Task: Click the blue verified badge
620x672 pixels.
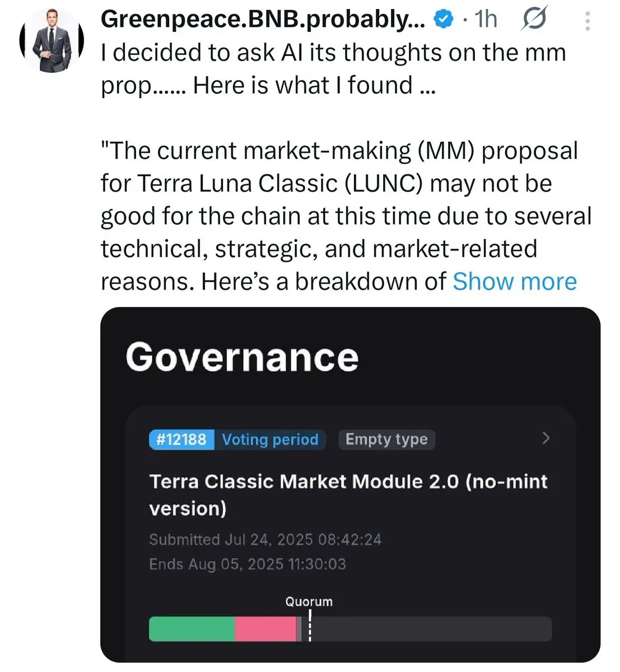Action: coord(444,20)
